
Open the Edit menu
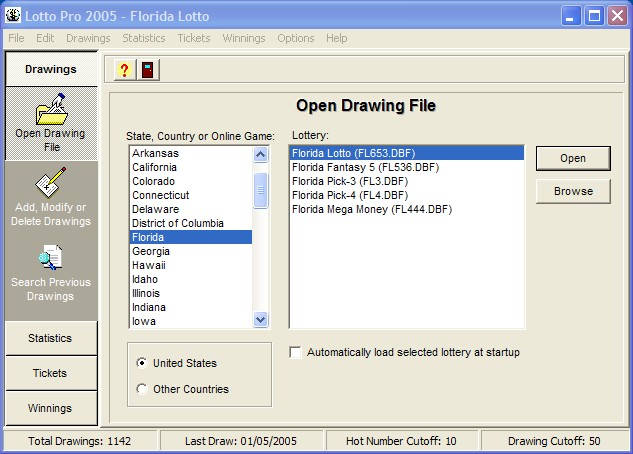[x=45, y=38]
